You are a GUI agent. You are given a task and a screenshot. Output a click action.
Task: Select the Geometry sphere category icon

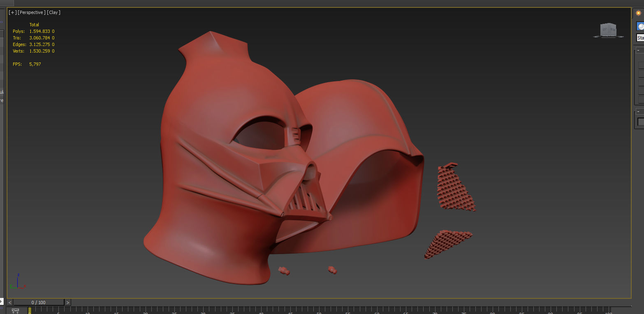click(x=640, y=27)
